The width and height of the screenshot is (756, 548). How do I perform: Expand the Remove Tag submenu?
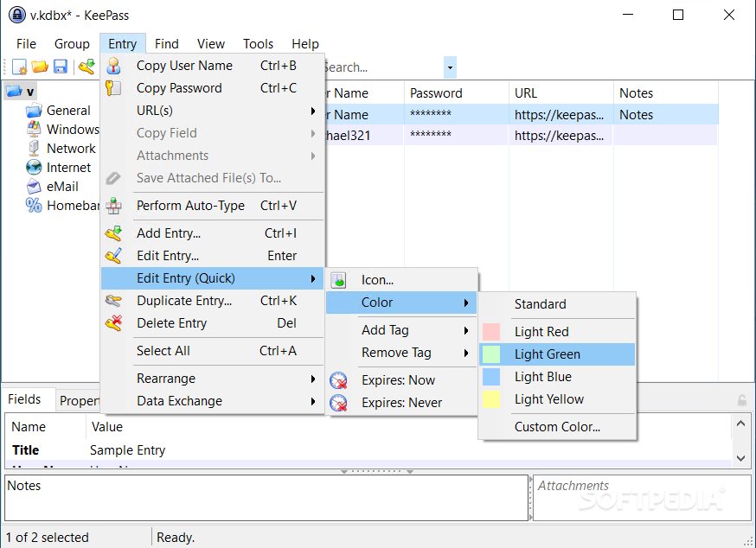point(401,353)
